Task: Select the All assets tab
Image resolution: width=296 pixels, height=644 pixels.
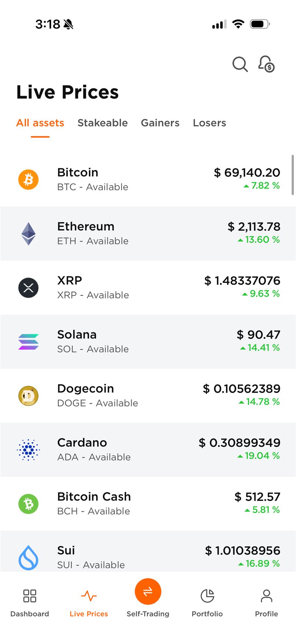Action: point(40,123)
